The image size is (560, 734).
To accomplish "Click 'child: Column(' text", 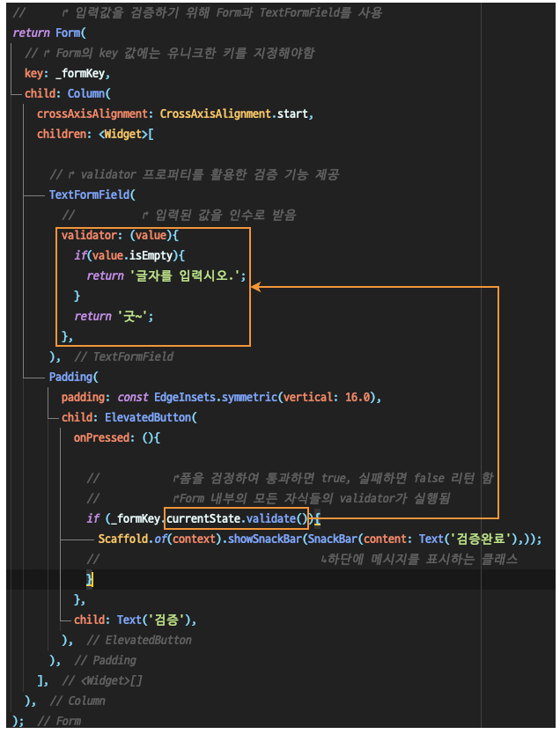I will point(68,93).
